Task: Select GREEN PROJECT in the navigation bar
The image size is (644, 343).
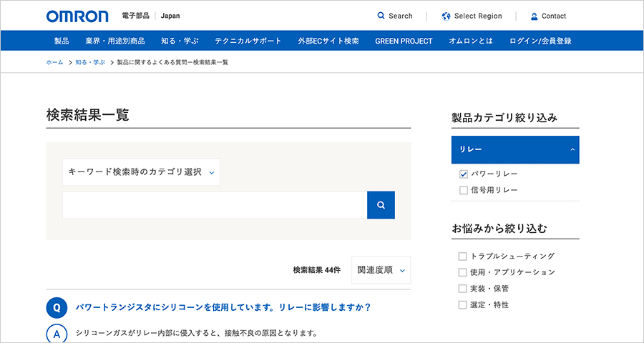Action: (x=404, y=41)
